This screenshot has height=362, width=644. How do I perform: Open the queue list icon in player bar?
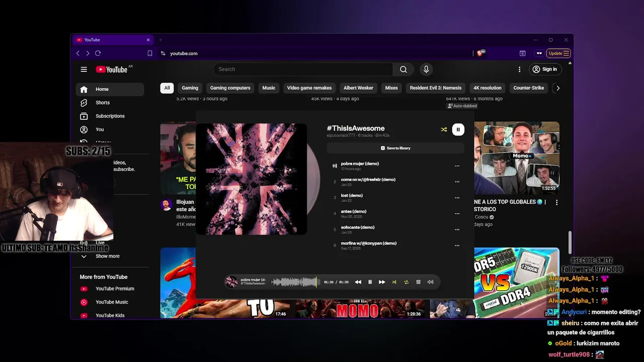click(x=418, y=282)
